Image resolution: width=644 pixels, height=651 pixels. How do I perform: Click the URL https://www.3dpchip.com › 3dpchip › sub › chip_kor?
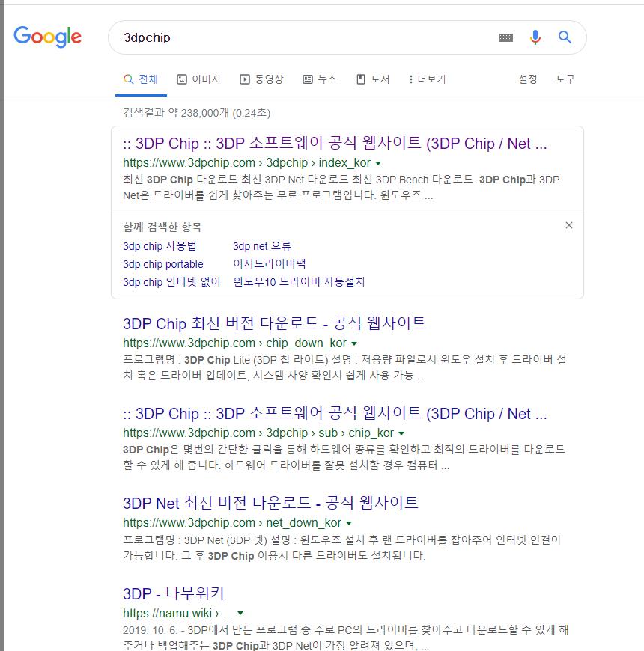[x=258, y=433]
